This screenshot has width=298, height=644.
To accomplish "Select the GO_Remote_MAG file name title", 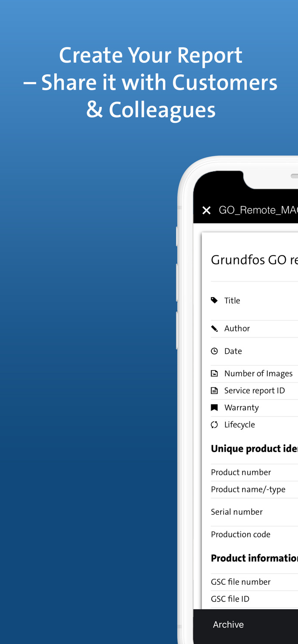I will [x=258, y=210].
